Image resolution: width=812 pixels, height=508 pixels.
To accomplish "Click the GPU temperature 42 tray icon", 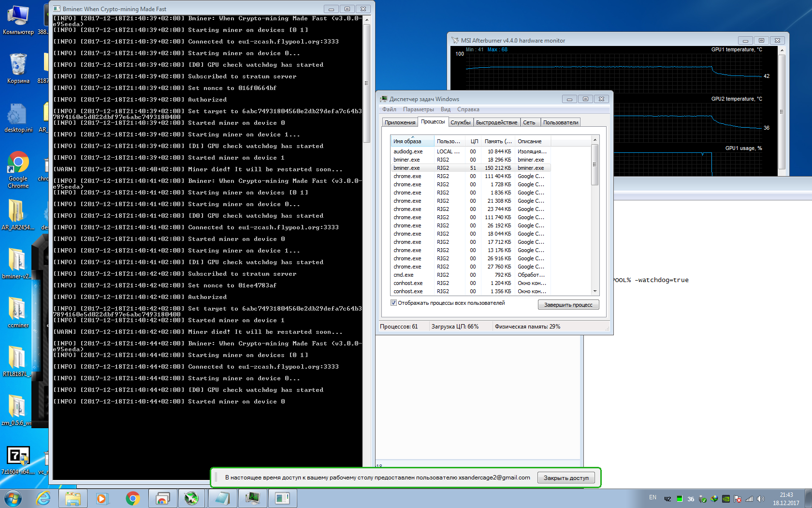I will point(667,499).
